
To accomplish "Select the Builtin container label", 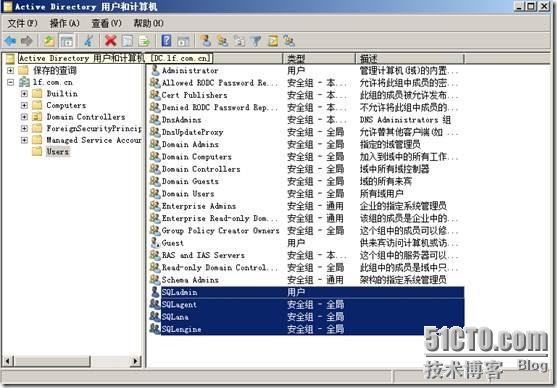I will coord(62,94).
